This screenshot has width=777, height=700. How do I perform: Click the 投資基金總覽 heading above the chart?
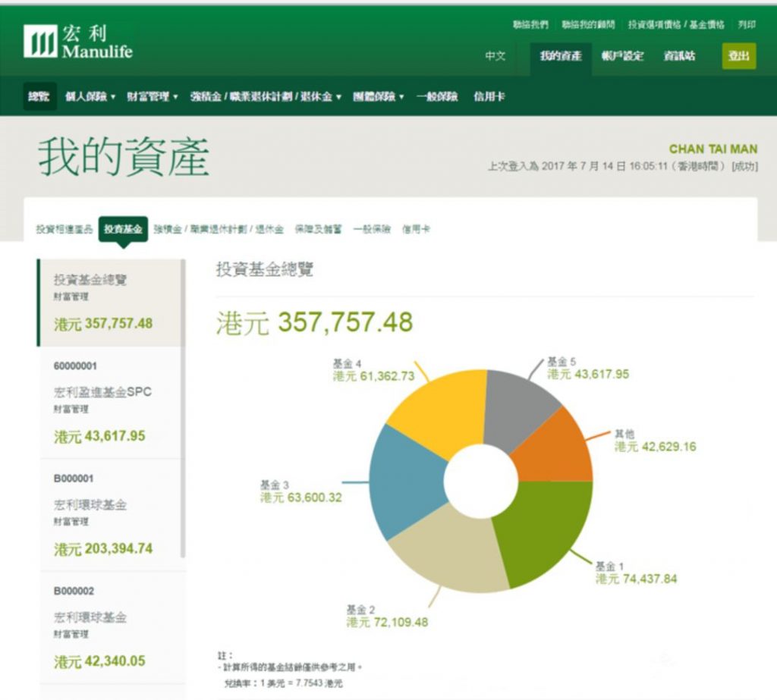coord(265,269)
